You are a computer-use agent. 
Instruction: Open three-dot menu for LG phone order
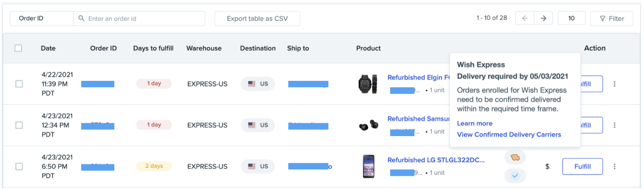click(615, 167)
